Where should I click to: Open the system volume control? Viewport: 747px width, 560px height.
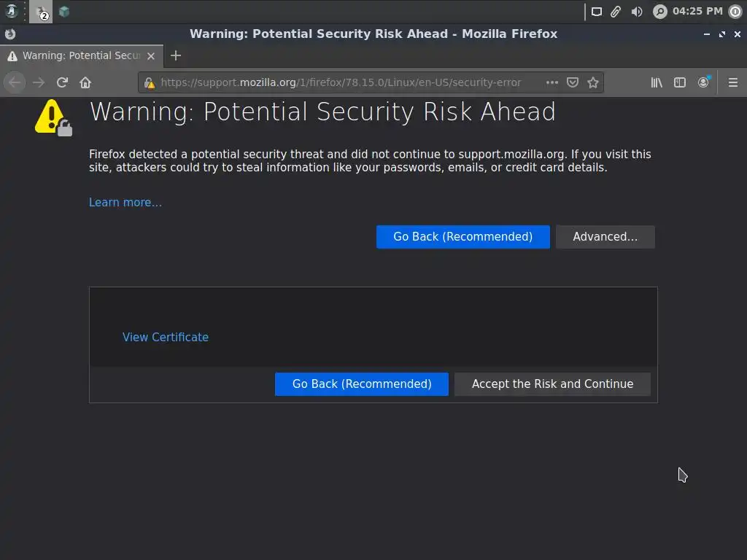point(637,12)
